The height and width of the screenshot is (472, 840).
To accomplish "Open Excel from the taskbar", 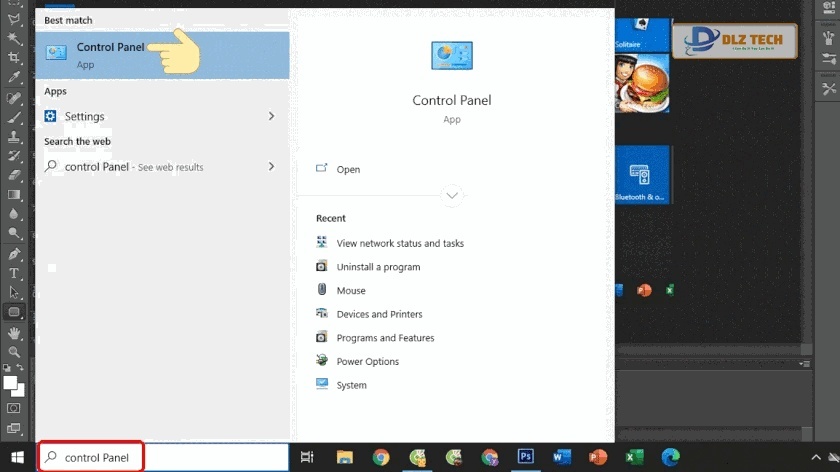I will (x=634, y=457).
